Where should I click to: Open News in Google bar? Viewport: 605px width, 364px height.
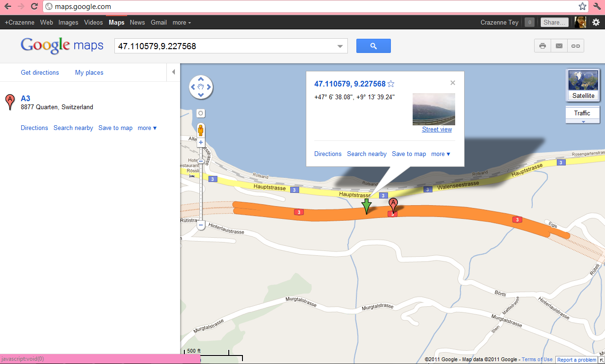[138, 22]
